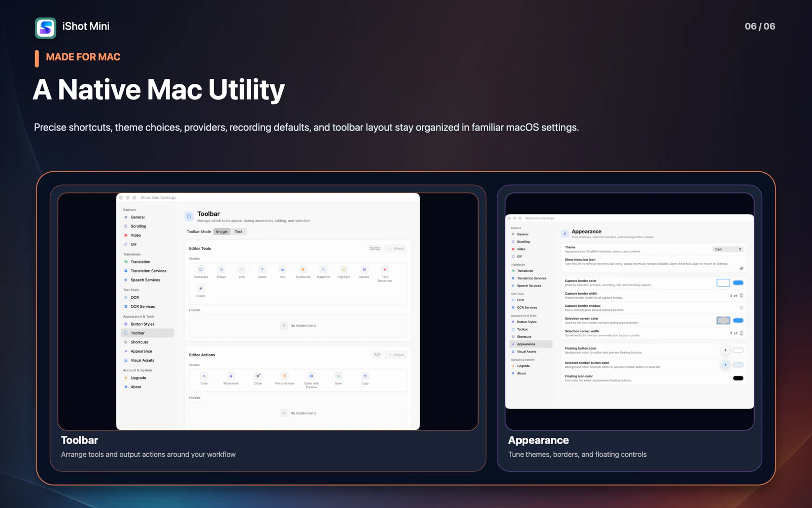This screenshot has height=508, width=812.
Task: Open Upgrade in Toolbar window sidebar
Action: coord(147,378)
